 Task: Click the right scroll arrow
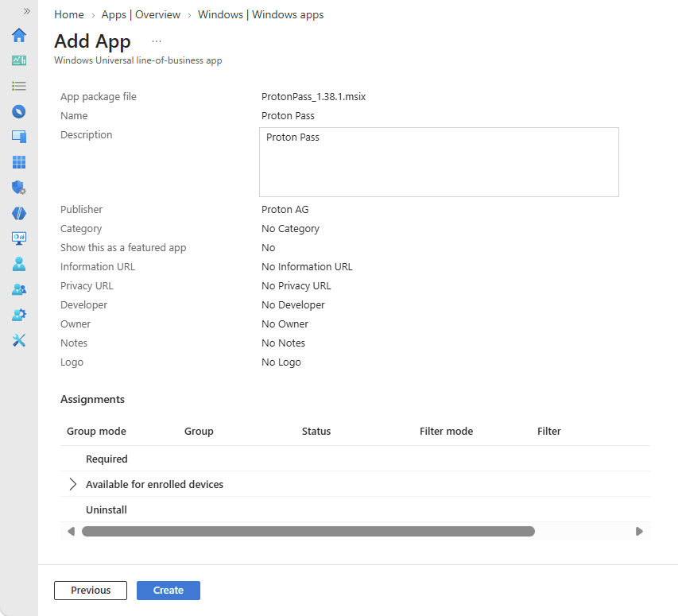point(639,531)
